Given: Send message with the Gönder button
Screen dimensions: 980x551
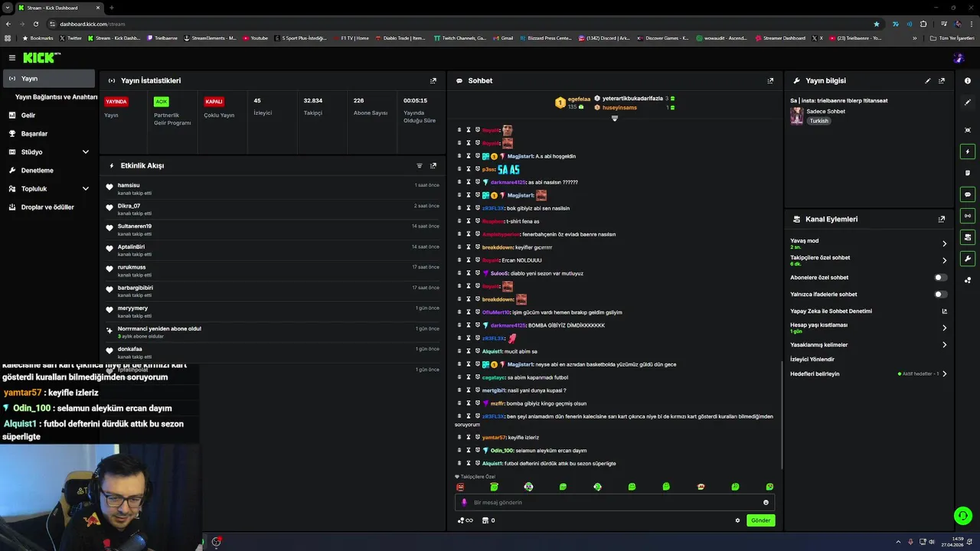Looking at the screenshot, I should click(760, 520).
